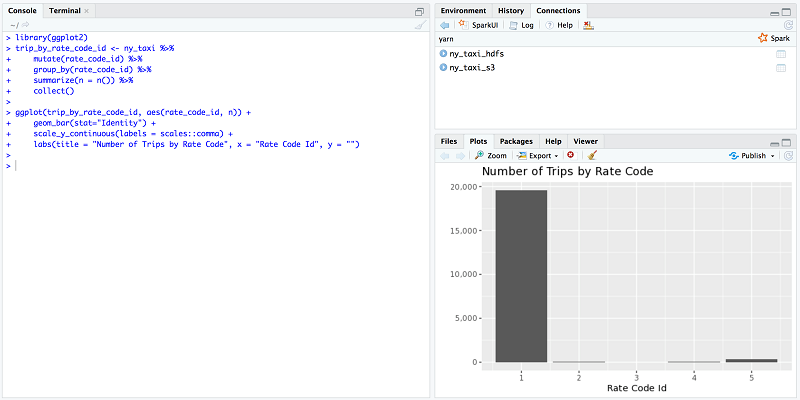This screenshot has width=800, height=400.
Task: Expand the ny_taxi_s3 table
Action: tap(443, 68)
